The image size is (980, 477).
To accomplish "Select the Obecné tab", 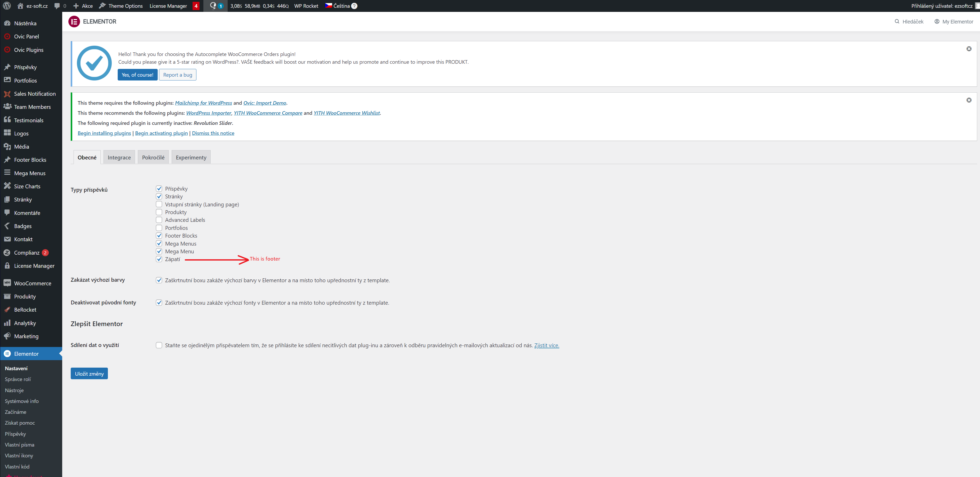I will (87, 157).
